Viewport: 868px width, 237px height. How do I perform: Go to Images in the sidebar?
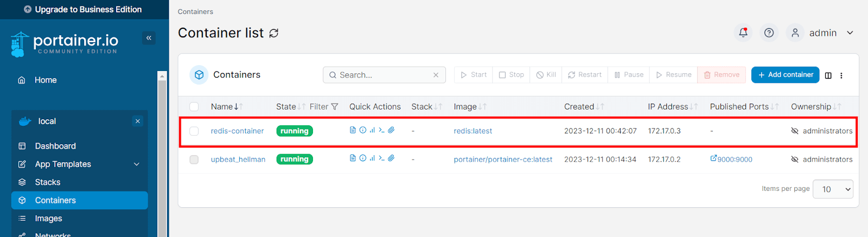point(48,219)
